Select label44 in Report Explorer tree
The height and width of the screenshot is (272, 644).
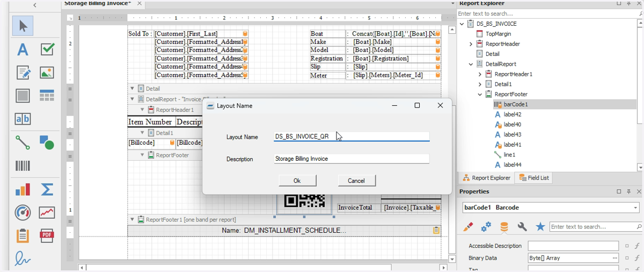(513, 165)
